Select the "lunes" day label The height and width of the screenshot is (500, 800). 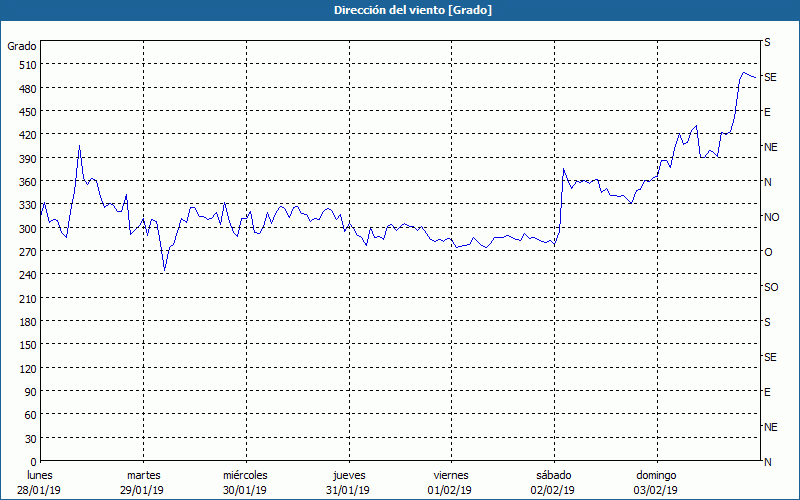[40, 475]
